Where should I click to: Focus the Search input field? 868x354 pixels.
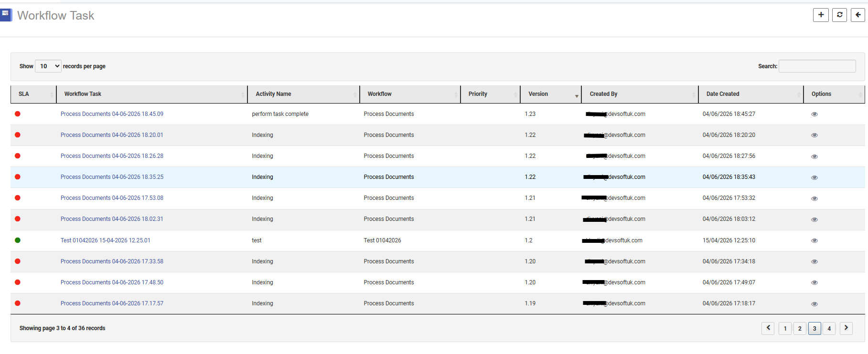(x=817, y=66)
